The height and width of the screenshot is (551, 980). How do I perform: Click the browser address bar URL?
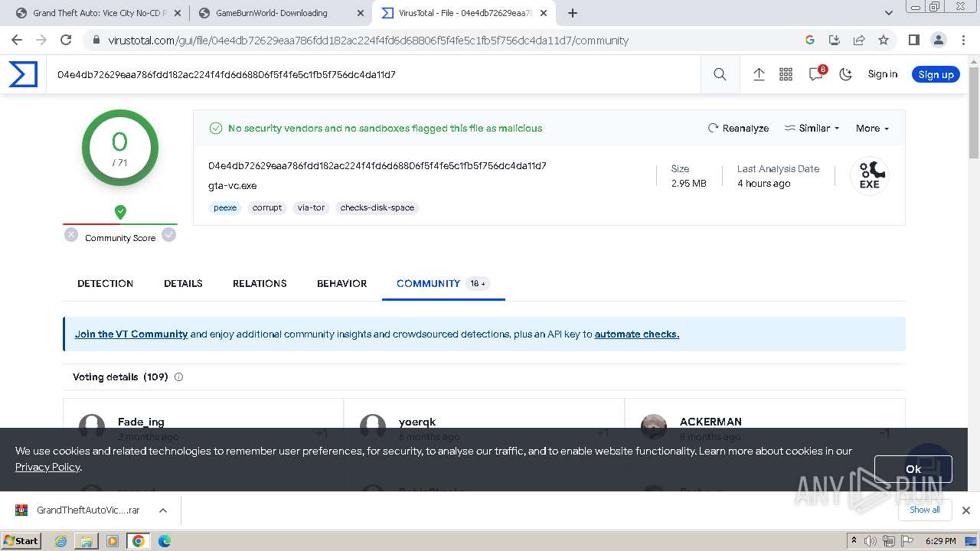pyautogui.click(x=368, y=41)
